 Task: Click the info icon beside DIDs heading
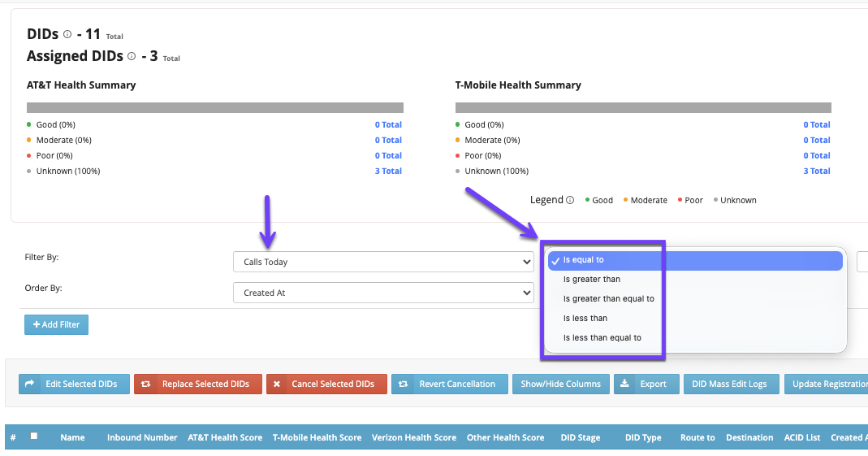[x=67, y=34]
